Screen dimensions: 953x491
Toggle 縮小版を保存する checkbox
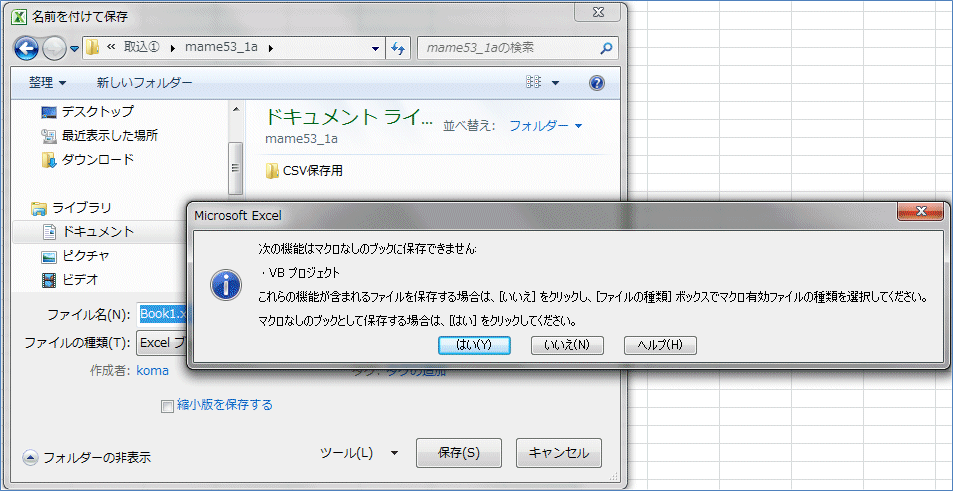point(167,406)
